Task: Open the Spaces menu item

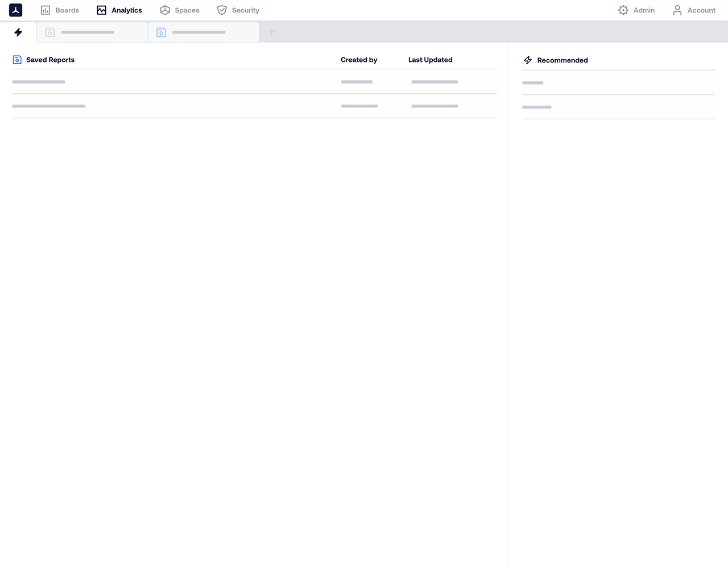Action: [187, 10]
